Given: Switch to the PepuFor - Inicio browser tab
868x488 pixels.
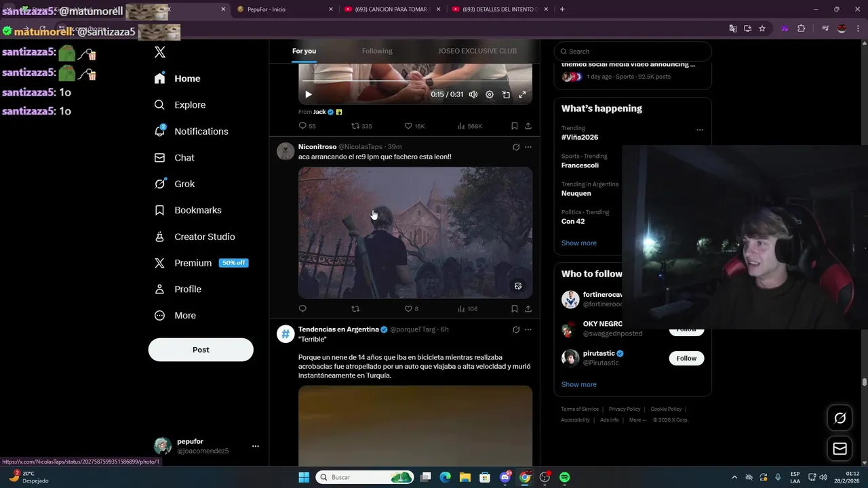Looking at the screenshot, I should (x=283, y=9).
